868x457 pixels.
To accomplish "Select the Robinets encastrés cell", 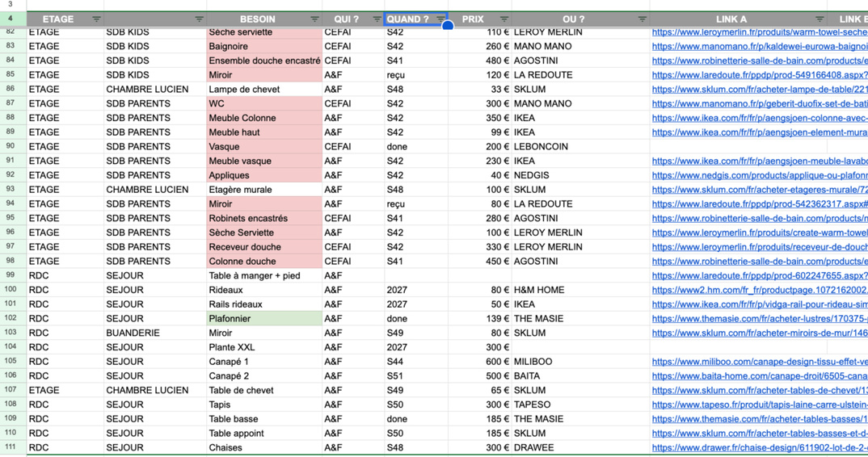I will [x=264, y=219].
